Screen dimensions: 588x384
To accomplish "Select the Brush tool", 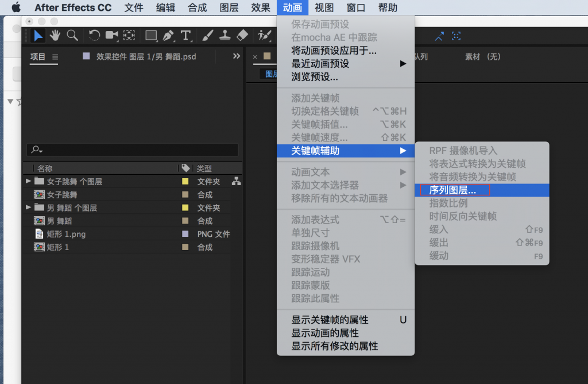I will pos(208,36).
